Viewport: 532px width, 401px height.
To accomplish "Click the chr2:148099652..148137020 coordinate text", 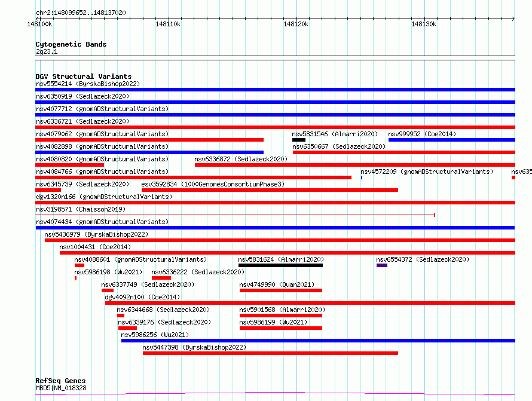I will 81,13.
